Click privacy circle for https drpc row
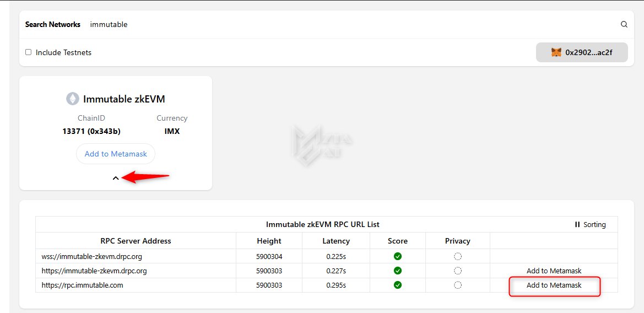Image resolution: width=644 pixels, height=313 pixels. pos(458,271)
